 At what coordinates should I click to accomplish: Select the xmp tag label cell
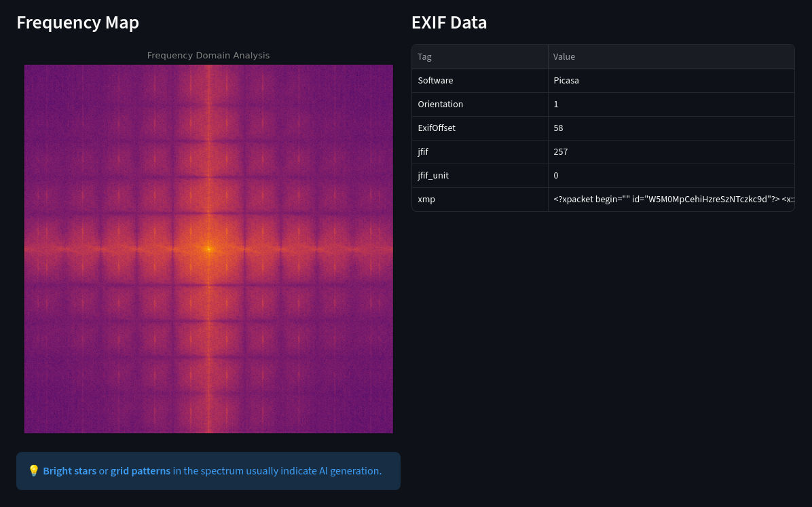point(426,199)
